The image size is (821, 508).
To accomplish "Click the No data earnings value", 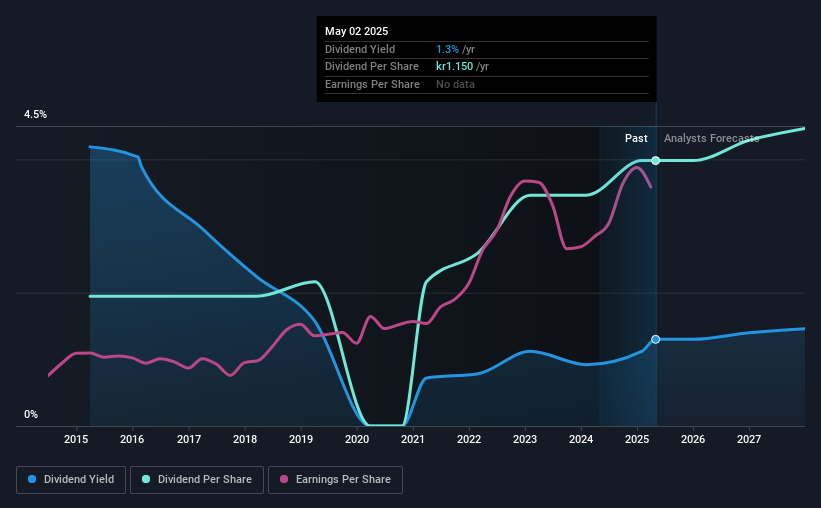I will point(456,84).
